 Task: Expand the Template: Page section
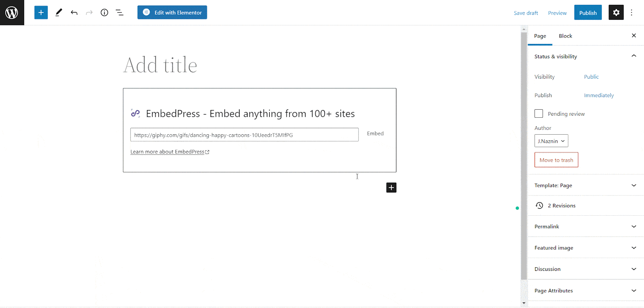pyautogui.click(x=586, y=185)
